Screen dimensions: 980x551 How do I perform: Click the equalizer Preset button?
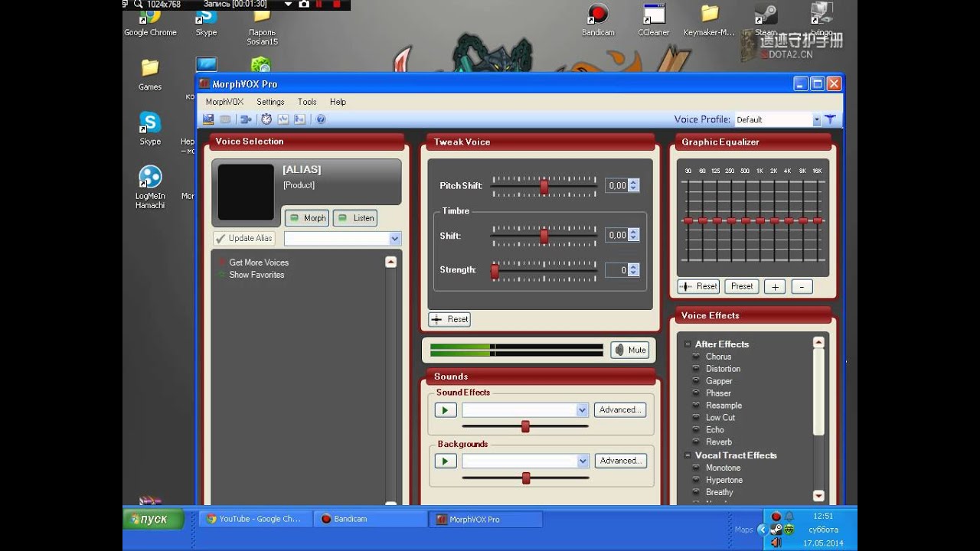[x=742, y=286]
